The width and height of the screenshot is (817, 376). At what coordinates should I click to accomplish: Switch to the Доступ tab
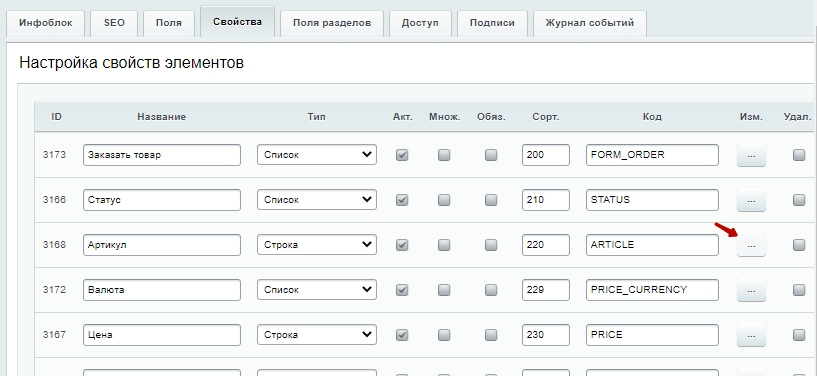pos(420,23)
